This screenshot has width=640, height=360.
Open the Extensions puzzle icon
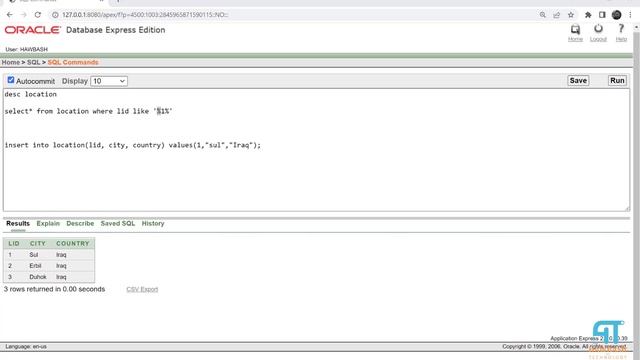[x=588, y=15]
